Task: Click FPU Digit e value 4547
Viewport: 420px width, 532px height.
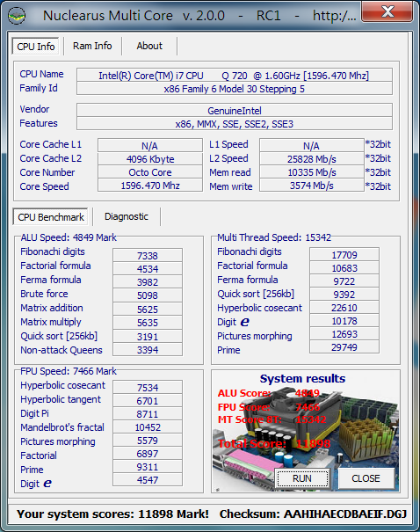Action: pos(148,480)
